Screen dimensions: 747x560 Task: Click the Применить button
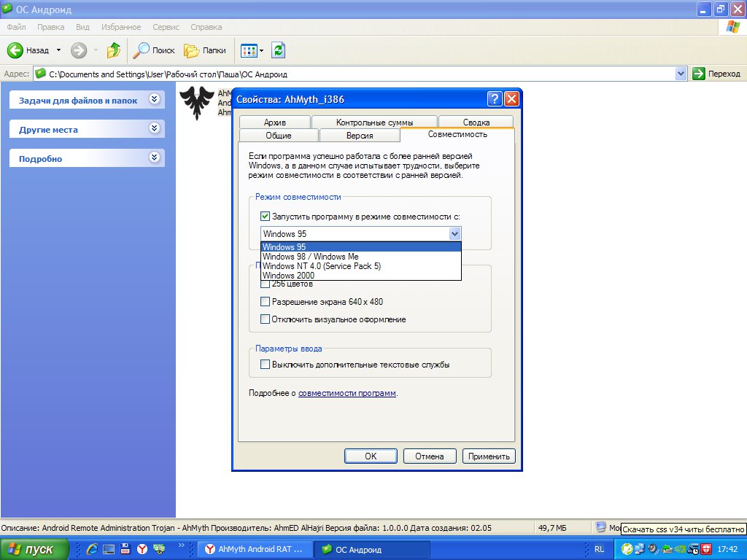(x=489, y=456)
